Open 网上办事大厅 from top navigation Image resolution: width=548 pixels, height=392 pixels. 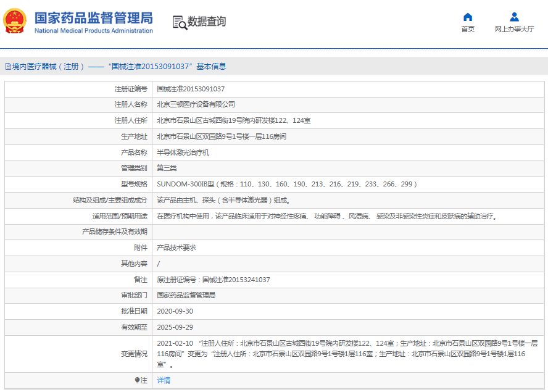pyautogui.click(x=514, y=29)
